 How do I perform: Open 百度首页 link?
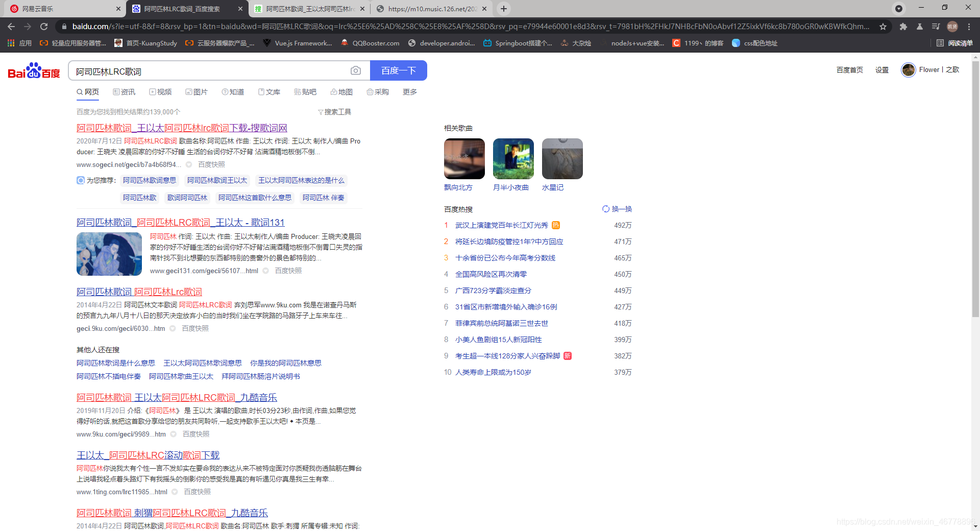tap(850, 70)
